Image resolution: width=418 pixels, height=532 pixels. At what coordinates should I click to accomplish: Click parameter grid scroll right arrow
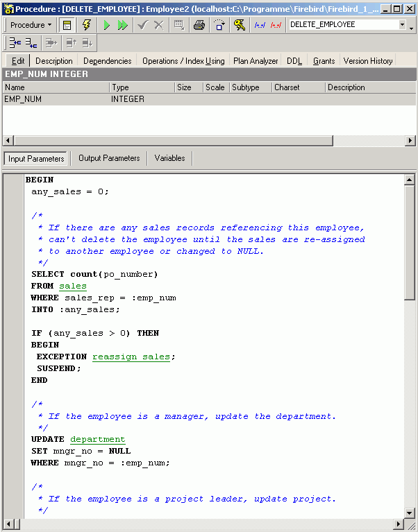click(x=410, y=140)
